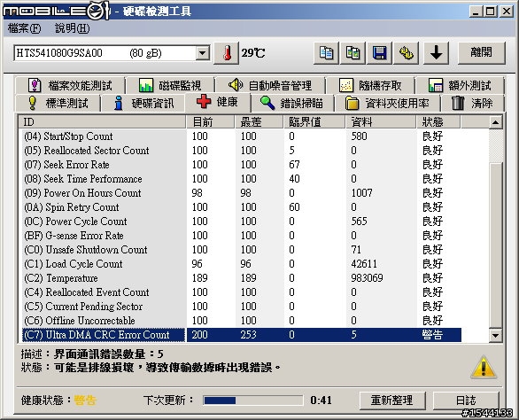
Task: Switch to the 自動噪音管理 tab
Action: point(270,85)
